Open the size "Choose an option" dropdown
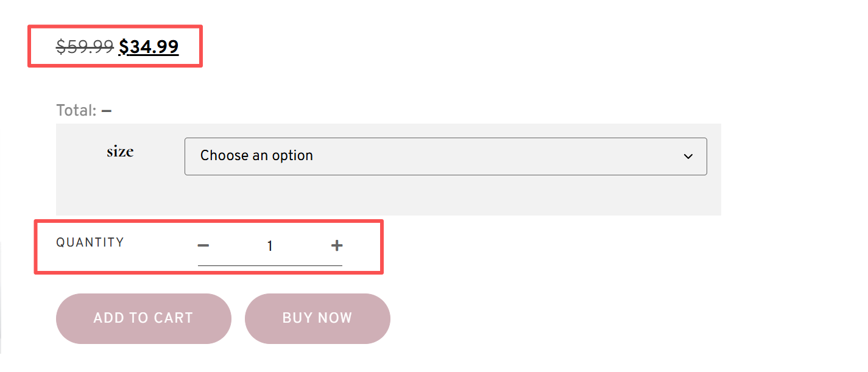This screenshot has width=868, height=372. click(x=445, y=156)
